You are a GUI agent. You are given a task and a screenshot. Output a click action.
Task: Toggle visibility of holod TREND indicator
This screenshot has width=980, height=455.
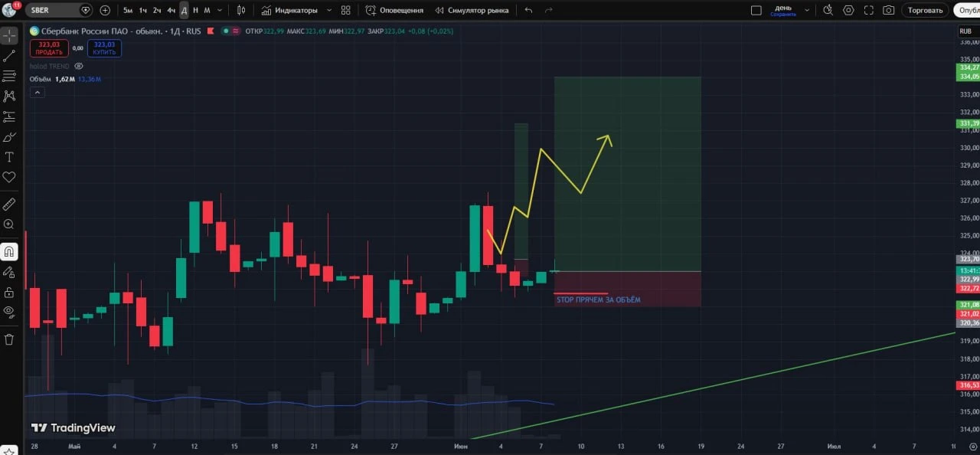pos(79,66)
